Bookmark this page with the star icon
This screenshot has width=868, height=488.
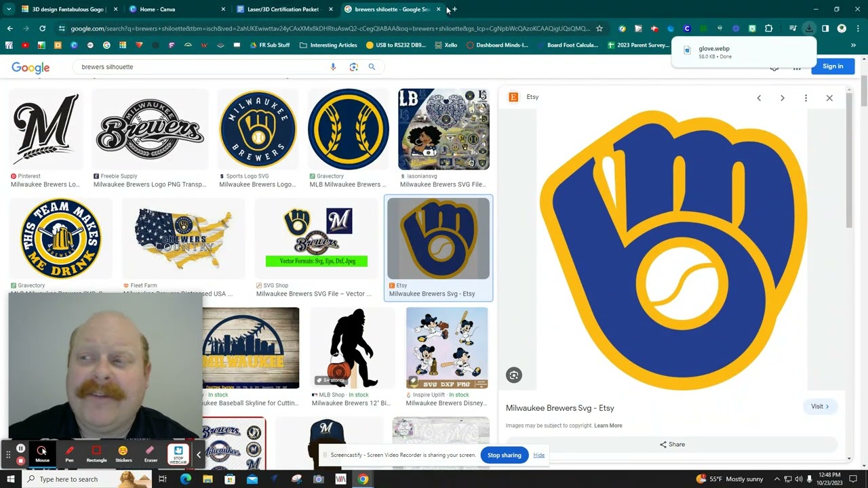599,28
